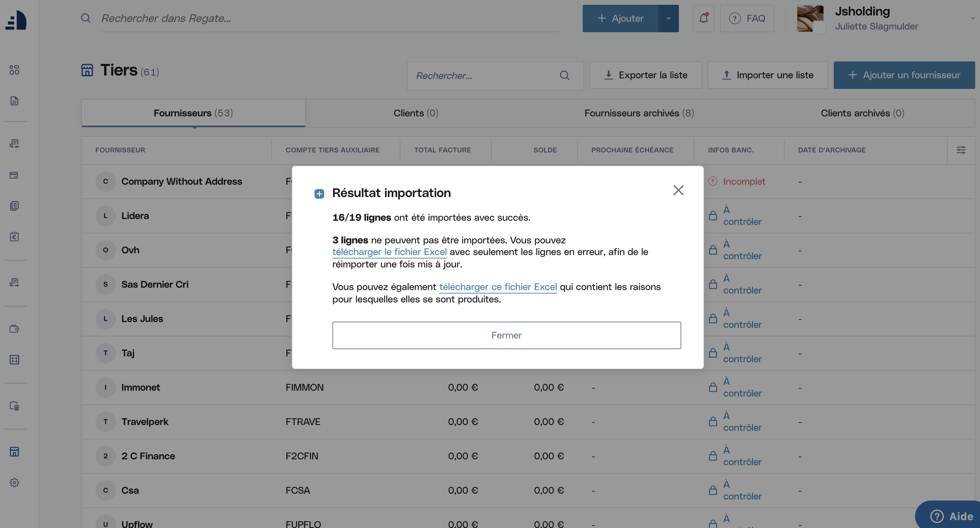Screen dimensions: 980x528
Task: Switch to the Clients tab
Action: coord(416,113)
